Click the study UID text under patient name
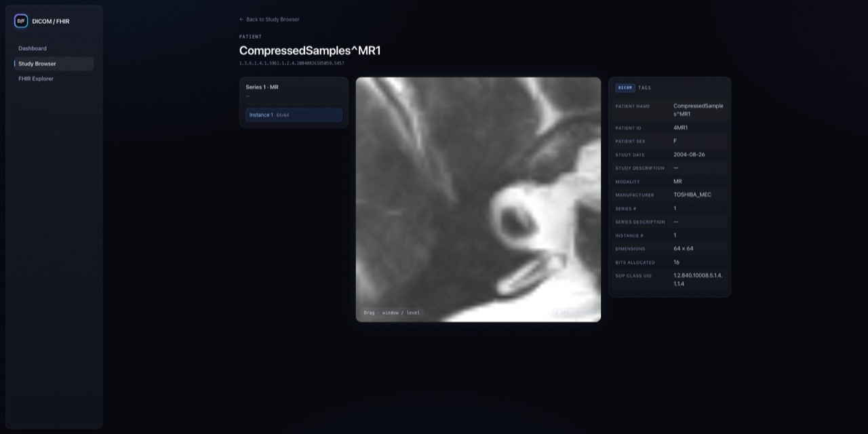868x434 pixels. point(292,63)
